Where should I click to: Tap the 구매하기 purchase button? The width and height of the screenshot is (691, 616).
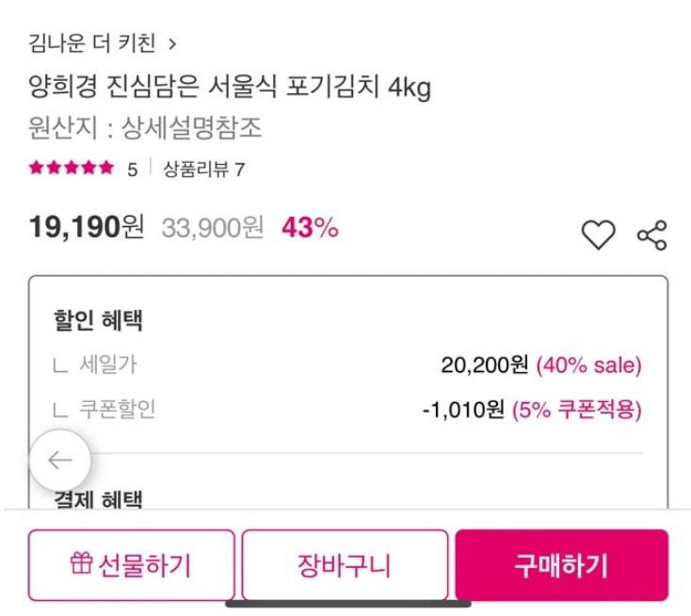(562, 565)
